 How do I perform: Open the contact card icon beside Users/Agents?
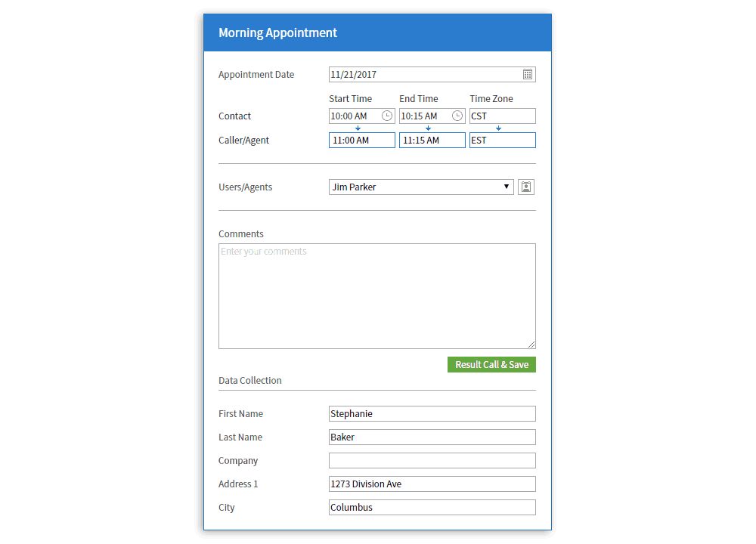(x=526, y=187)
